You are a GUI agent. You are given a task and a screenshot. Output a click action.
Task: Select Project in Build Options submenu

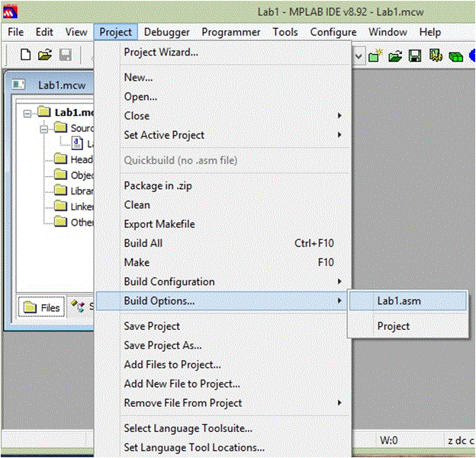tap(407, 326)
